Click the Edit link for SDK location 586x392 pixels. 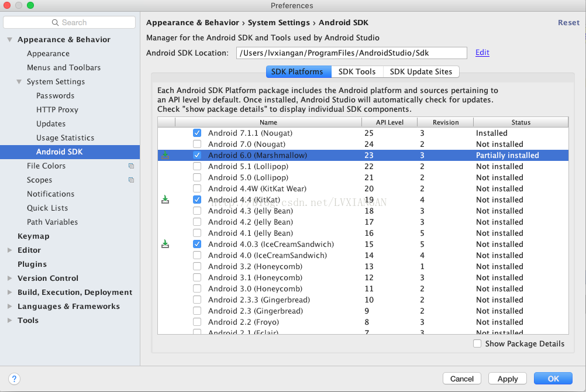pos(482,53)
